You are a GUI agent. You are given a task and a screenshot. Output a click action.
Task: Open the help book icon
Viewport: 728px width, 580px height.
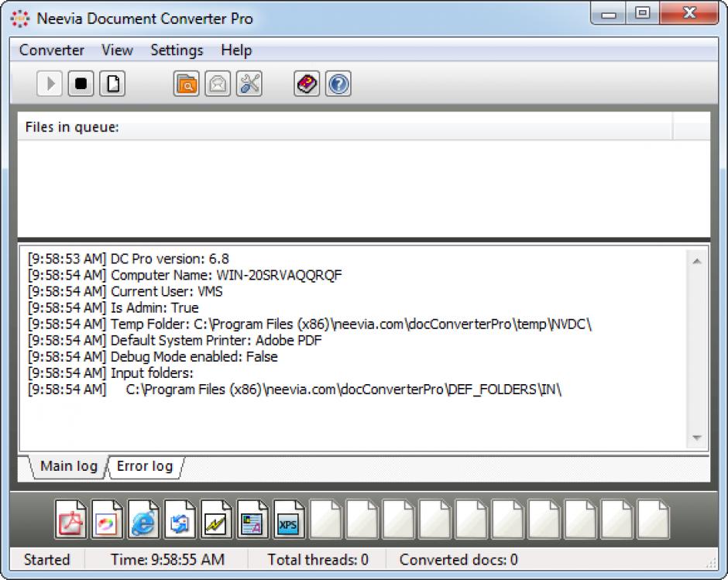[307, 84]
